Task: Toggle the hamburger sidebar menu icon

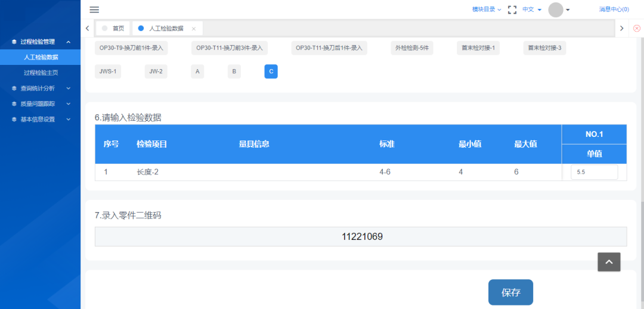Action: [94, 10]
